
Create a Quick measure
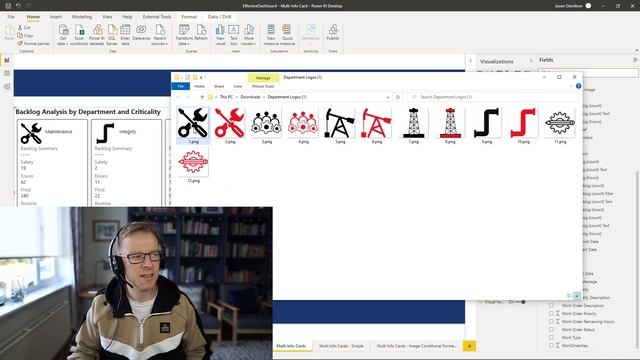pos(287,35)
